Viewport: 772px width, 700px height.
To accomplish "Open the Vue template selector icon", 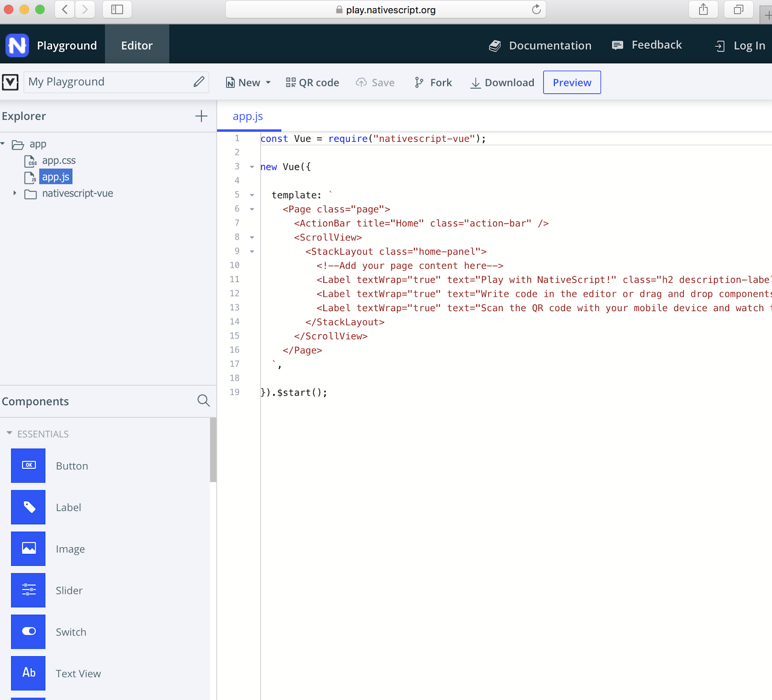I will click(x=10, y=82).
